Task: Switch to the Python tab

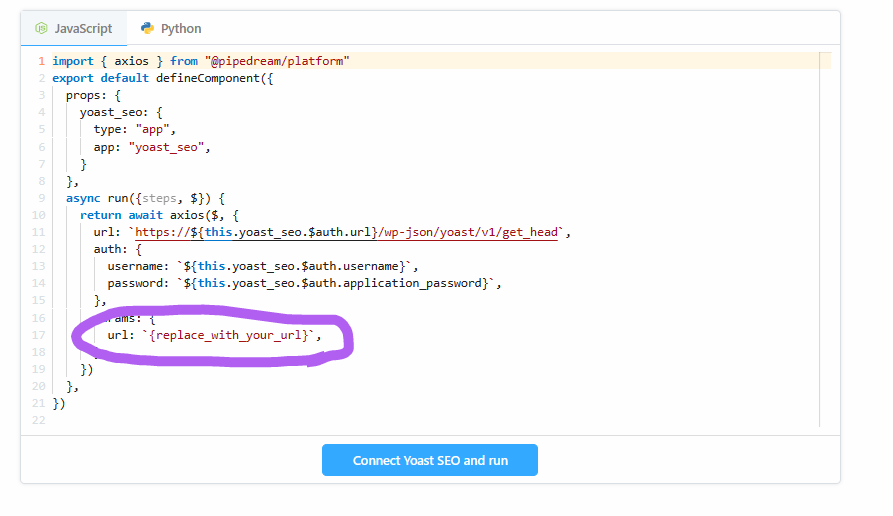Action: pos(171,28)
